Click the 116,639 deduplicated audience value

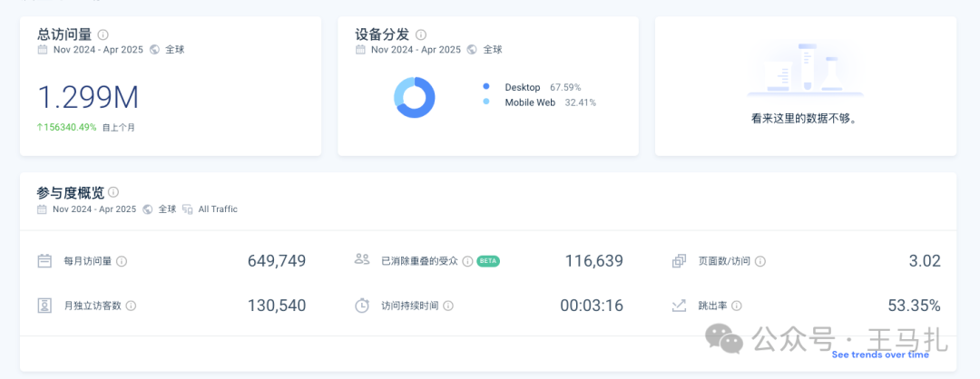[593, 261]
